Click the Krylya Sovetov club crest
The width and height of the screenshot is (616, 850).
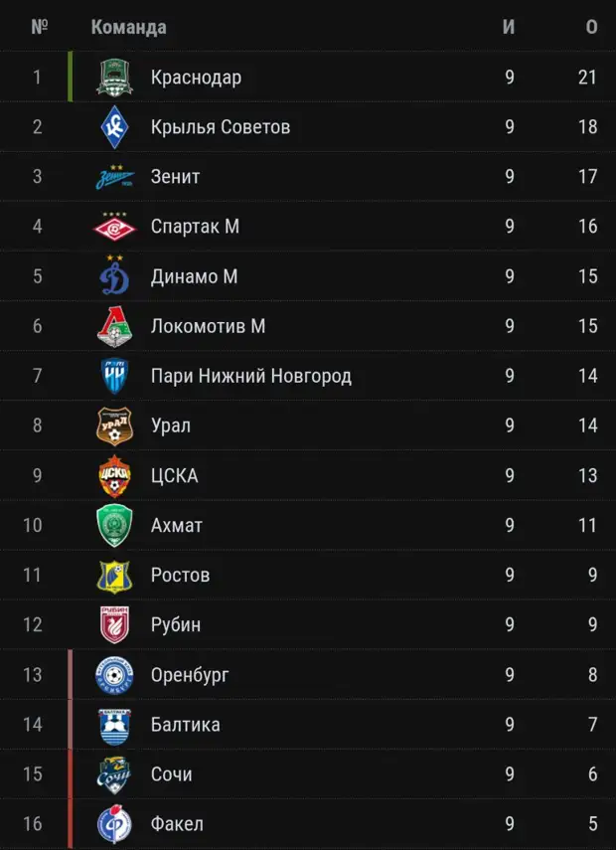114,127
